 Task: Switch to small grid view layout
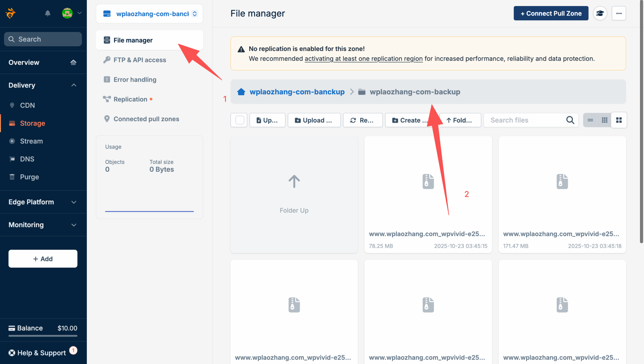(605, 120)
